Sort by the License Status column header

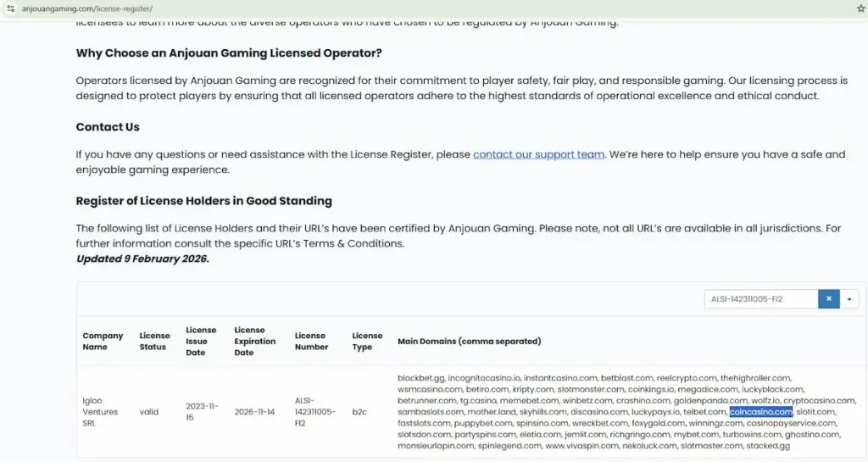click(154, 342)
